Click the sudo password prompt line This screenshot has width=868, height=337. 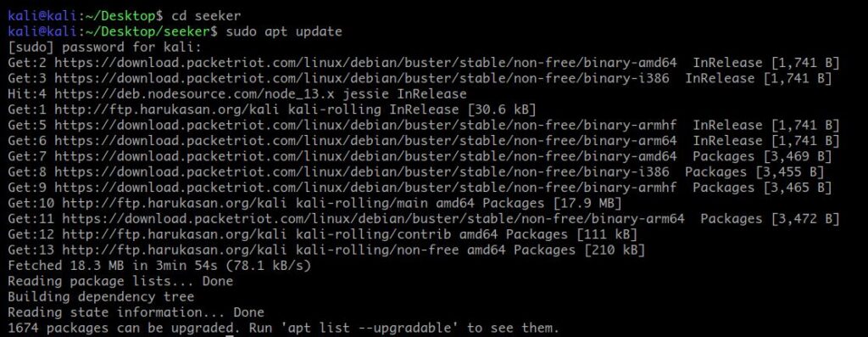click(105, 48)
